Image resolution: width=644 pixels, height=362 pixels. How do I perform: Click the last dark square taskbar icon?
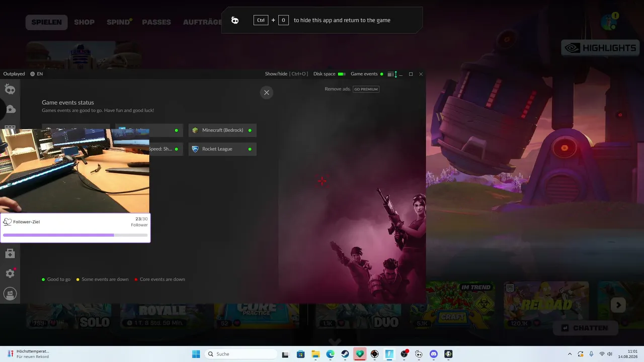(x=448, y=354)
